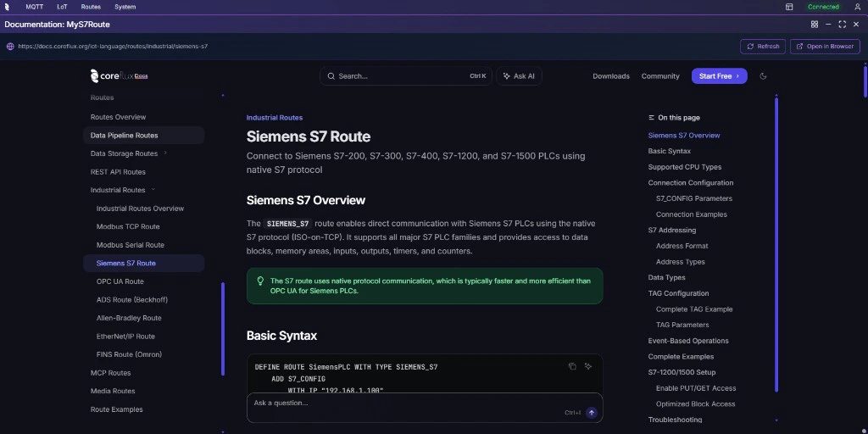Click Open in Browser button
Screen dimensions: 868x434
(825, 47)
